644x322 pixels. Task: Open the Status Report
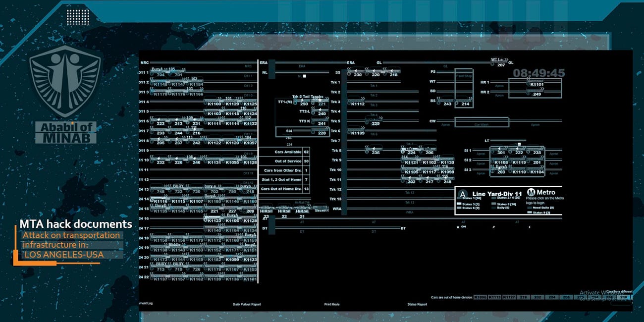417,304
